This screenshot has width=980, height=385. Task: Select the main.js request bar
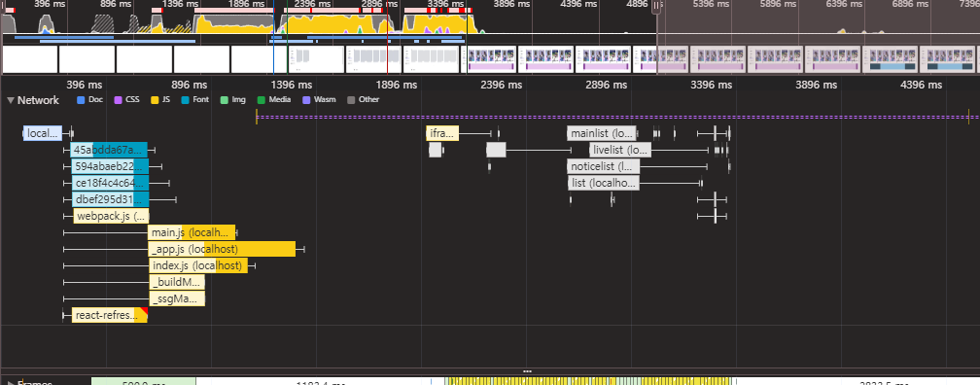[x=192, y=232]
